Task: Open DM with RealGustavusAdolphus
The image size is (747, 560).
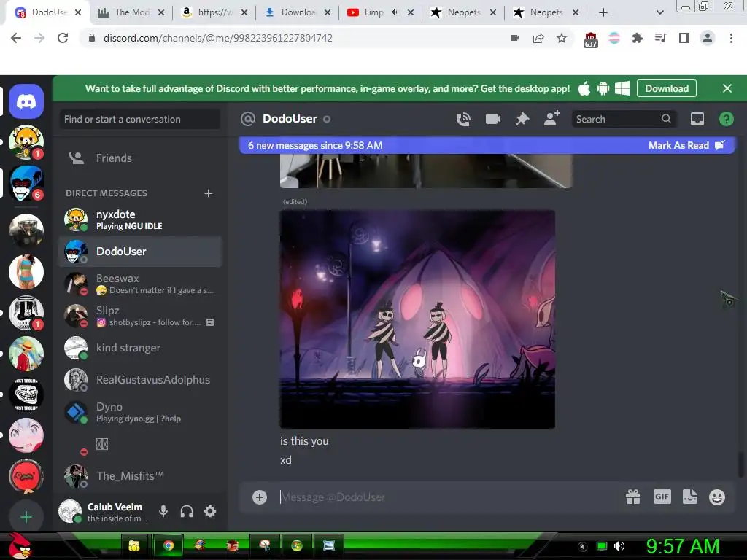Action: (x=139, y=380)
